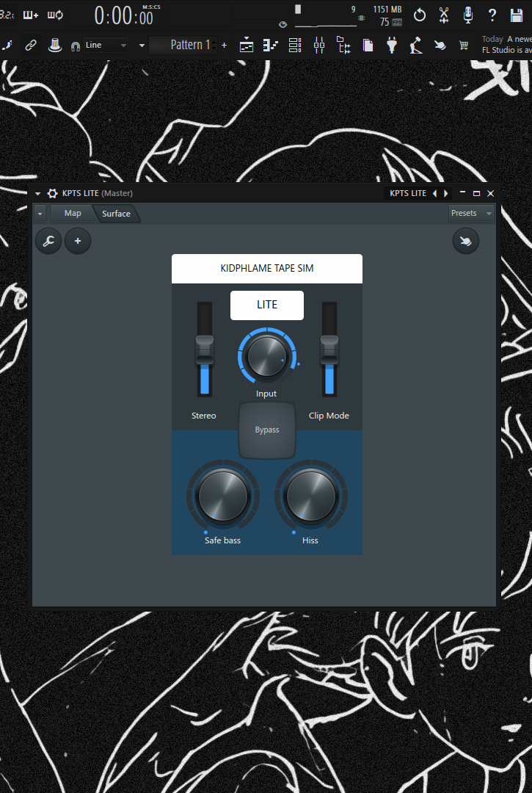Click the KPTS LITE preset name in titlebar

click(408, 193)
